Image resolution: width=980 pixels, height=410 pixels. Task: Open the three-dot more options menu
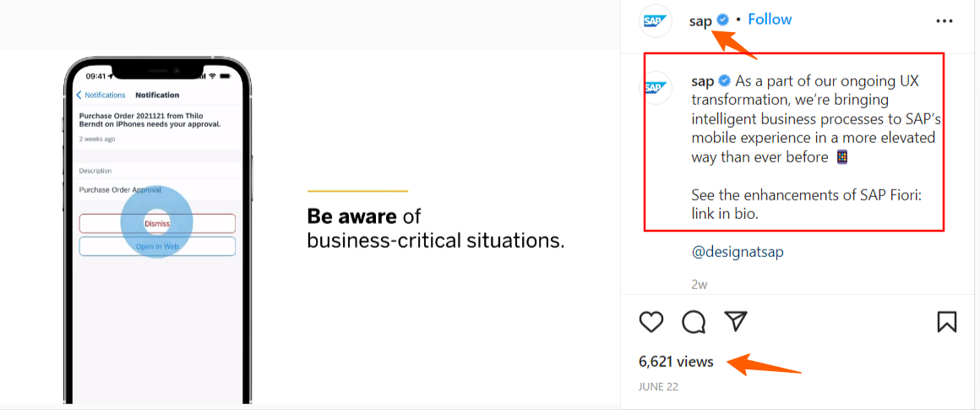945,21
